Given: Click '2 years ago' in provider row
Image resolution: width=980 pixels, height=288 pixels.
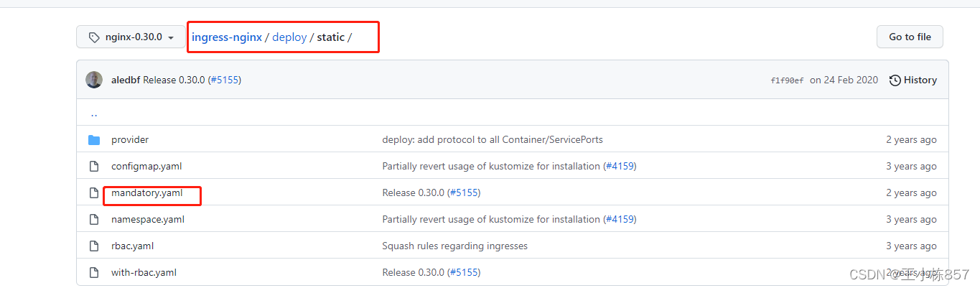Looking at the screenshot, I should [x=911, y=139].
